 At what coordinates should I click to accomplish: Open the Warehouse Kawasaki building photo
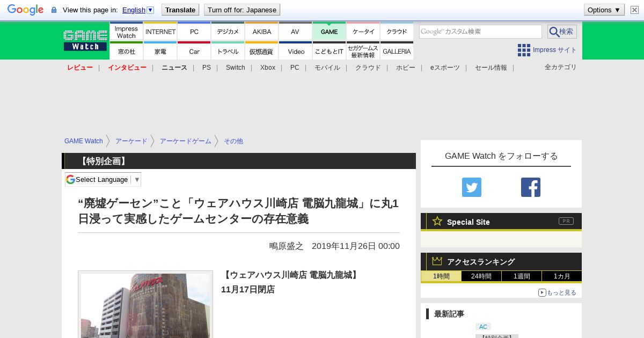145,305
